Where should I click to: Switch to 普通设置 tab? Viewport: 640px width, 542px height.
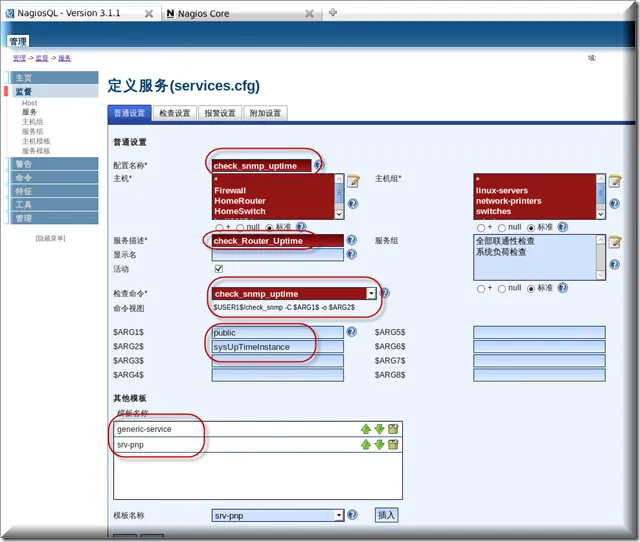[x=130, y=113]
